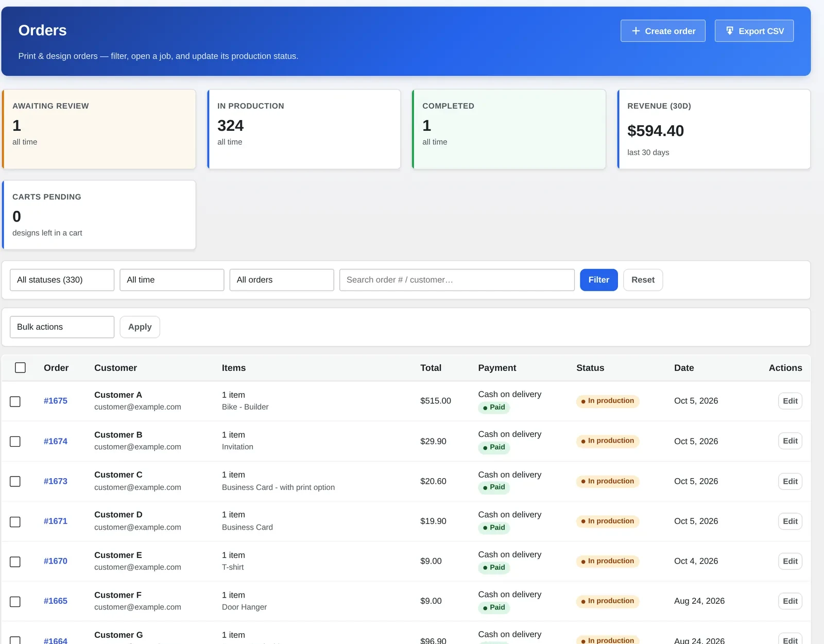The height and width of the screenshot is (644, 824).
Task: Expand the All time date filter
Action: (x=172, y=280)
